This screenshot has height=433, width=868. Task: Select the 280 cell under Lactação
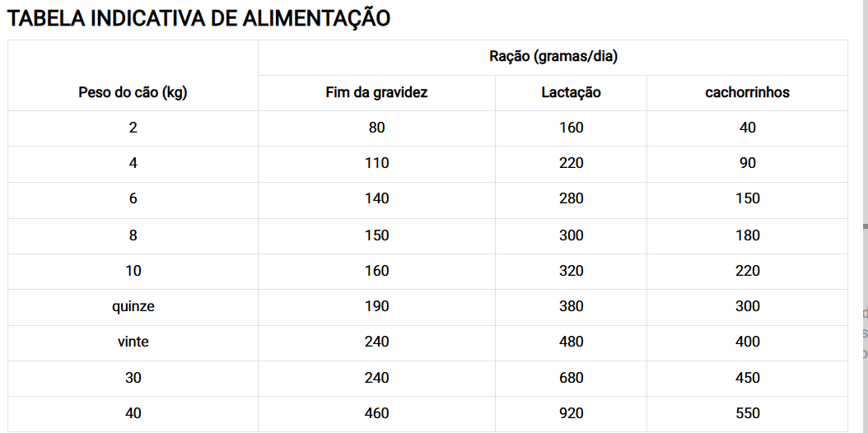(x=571, y=198)
